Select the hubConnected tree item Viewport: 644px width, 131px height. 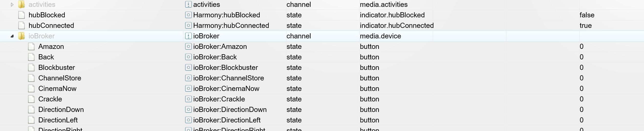tap(51, 25)
